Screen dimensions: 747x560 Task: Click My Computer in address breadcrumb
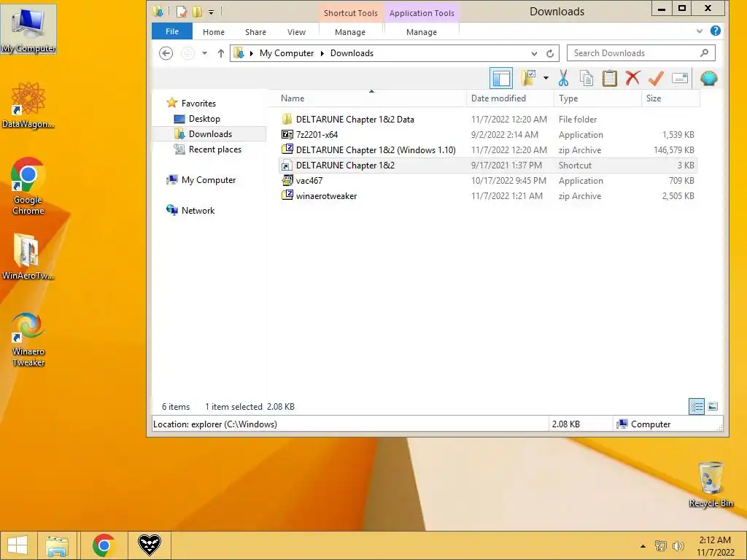pos(287,53)
